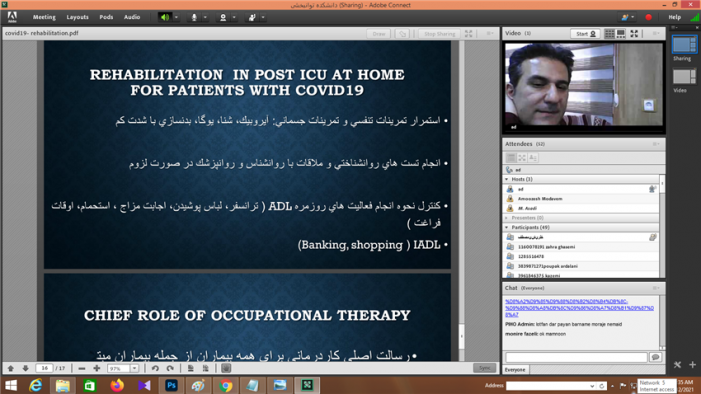The width and height of the screenshot is (701, 394).
Task: Click the chat message input field
Action: pos(576,357)
